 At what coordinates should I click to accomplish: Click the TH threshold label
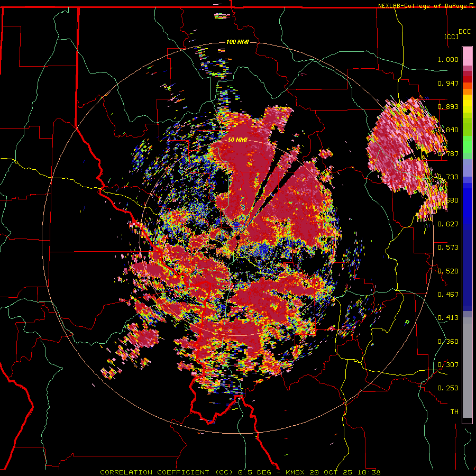(x=454, y=412)
